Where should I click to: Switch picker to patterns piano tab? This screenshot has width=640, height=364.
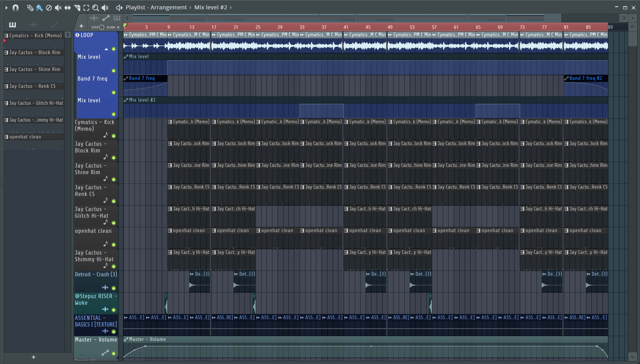tap(12, 24)
